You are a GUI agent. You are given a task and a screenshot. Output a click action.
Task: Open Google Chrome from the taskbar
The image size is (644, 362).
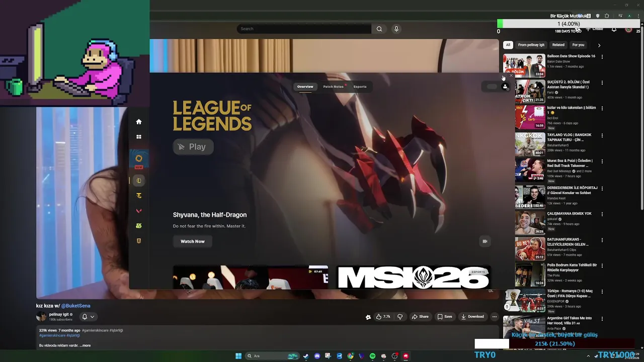351,356
